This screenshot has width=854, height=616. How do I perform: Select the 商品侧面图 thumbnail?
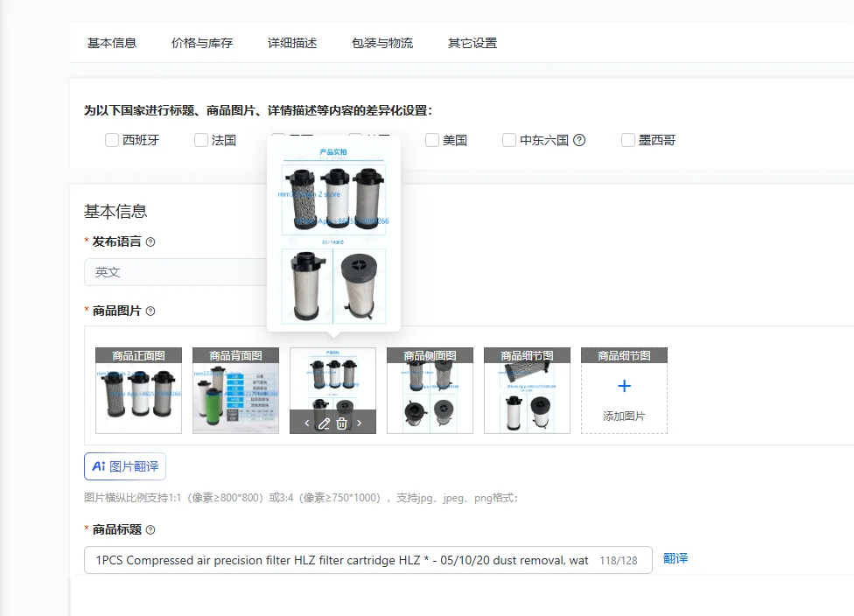[430, 390]
